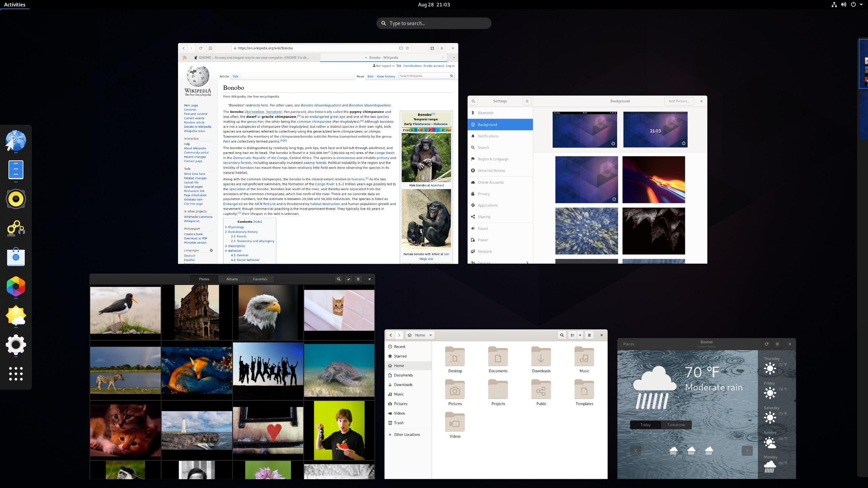Refresh the Boston weather forecast
This screenshot has height=488, width=868.
pyautogui.click(x=766, y=344)
